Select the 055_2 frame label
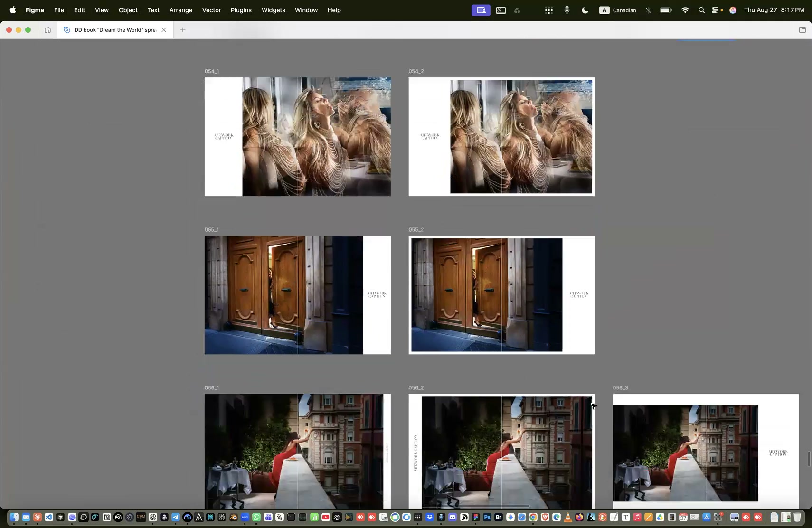 [x=416, y=229]
